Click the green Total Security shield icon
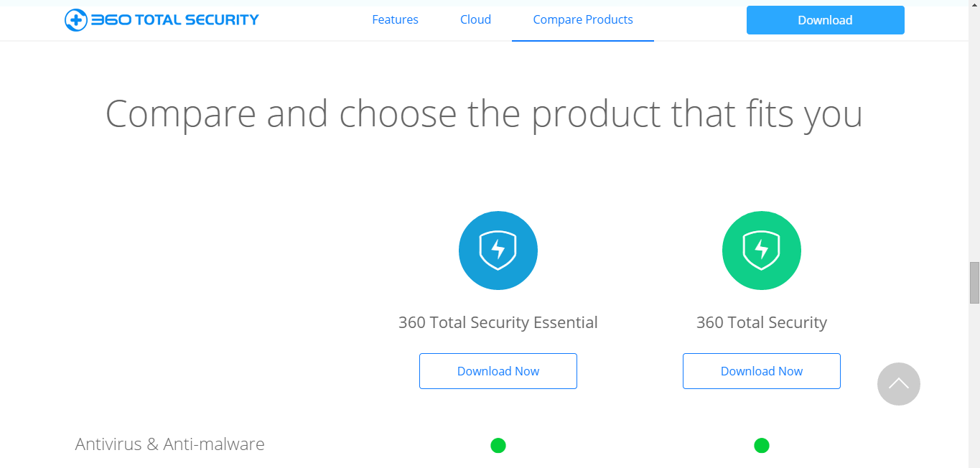The height and width of the screenshot is (468, 980). click(x=761, y=251)
